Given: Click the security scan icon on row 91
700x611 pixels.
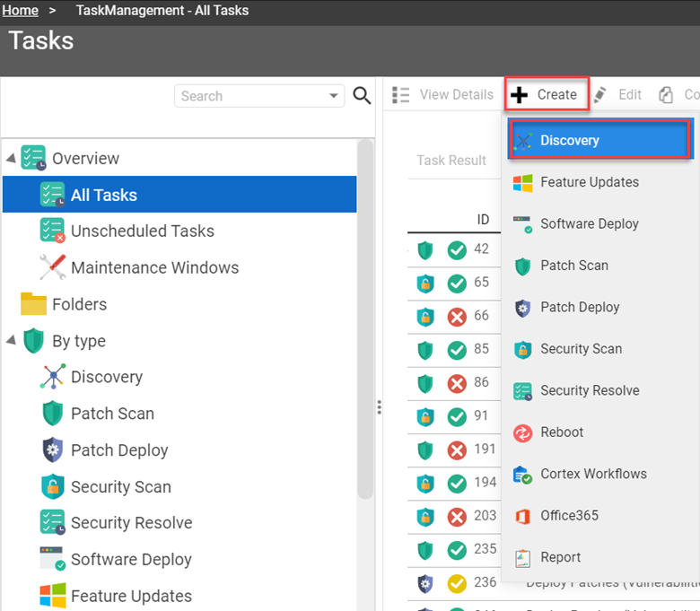Looking at the screenshot, I should click(425, 417).
